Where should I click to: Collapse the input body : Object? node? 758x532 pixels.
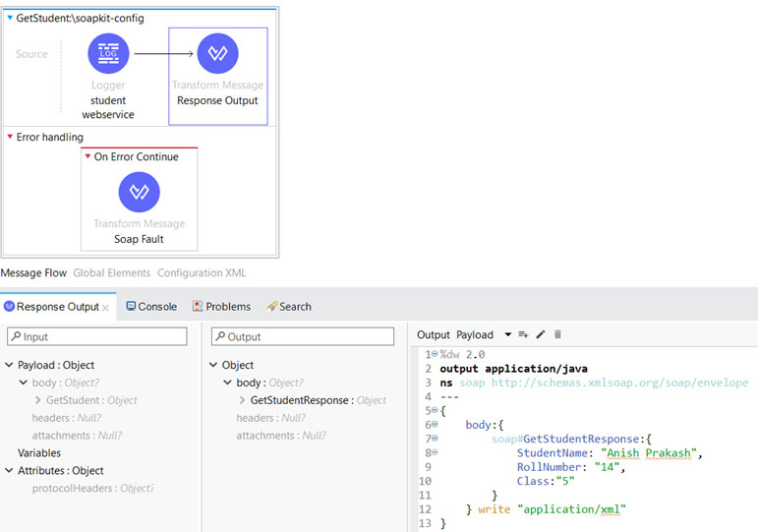coord(24,383)
